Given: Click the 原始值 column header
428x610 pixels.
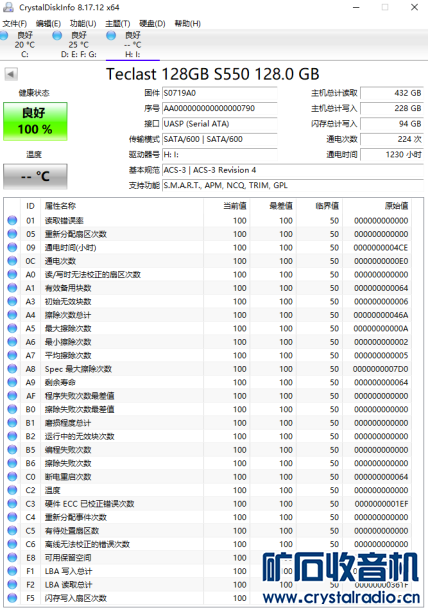Looking at the screenshot, I should (377, 206).
